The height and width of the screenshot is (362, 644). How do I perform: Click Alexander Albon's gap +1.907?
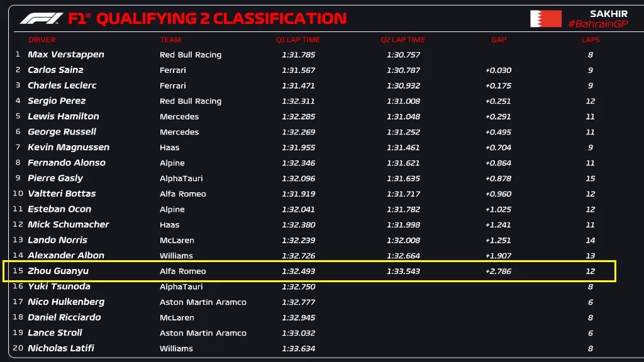pos(498,256)
